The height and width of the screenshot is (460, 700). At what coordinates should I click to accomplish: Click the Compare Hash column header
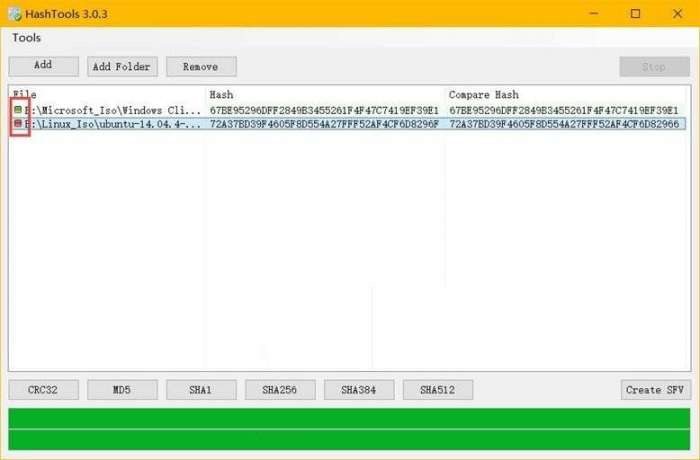point(484,94)
